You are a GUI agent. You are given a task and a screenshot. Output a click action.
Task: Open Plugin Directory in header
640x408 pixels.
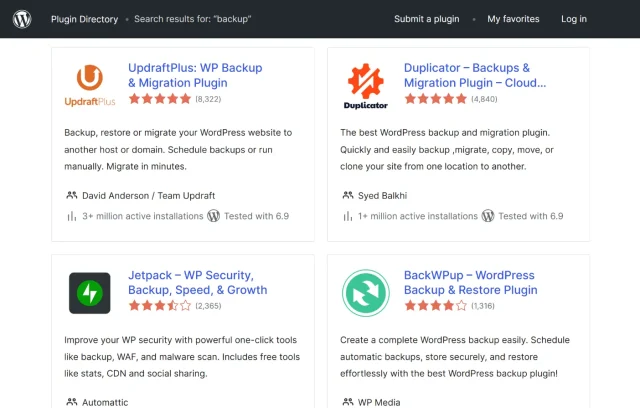pos(84,19)
